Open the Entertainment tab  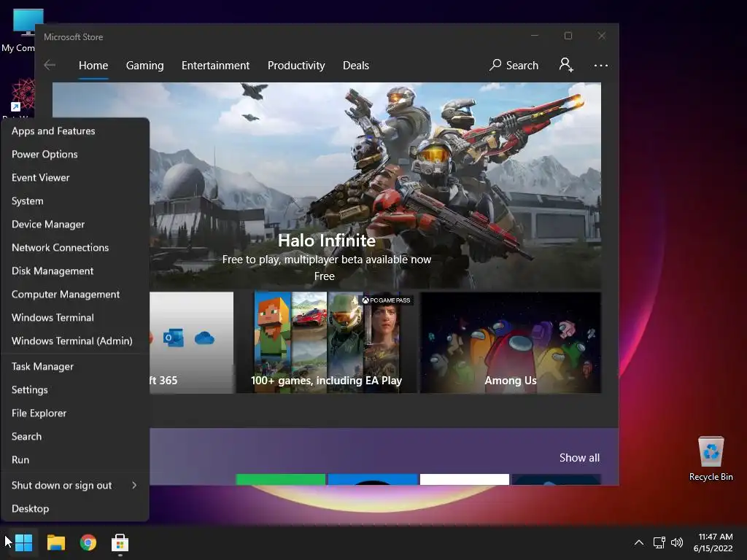pyautogui.click(x=215, y=65)
